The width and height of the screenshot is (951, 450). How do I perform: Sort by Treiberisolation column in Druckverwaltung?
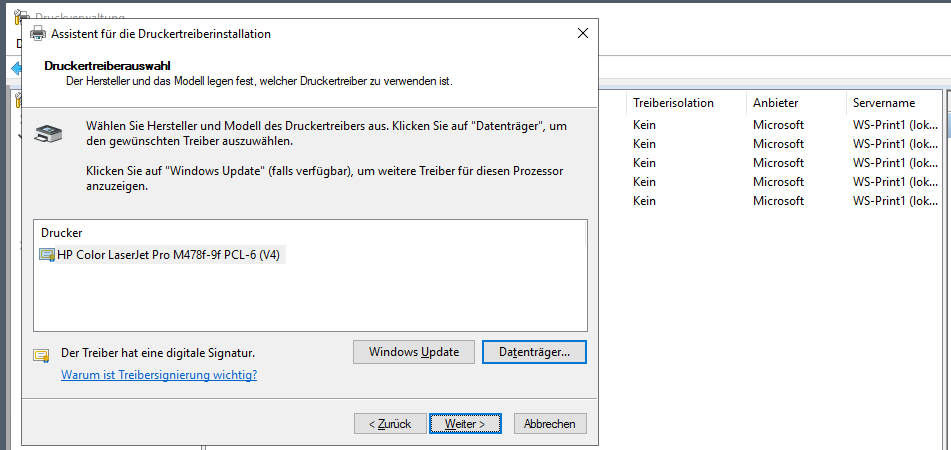(x=686, y=103)
